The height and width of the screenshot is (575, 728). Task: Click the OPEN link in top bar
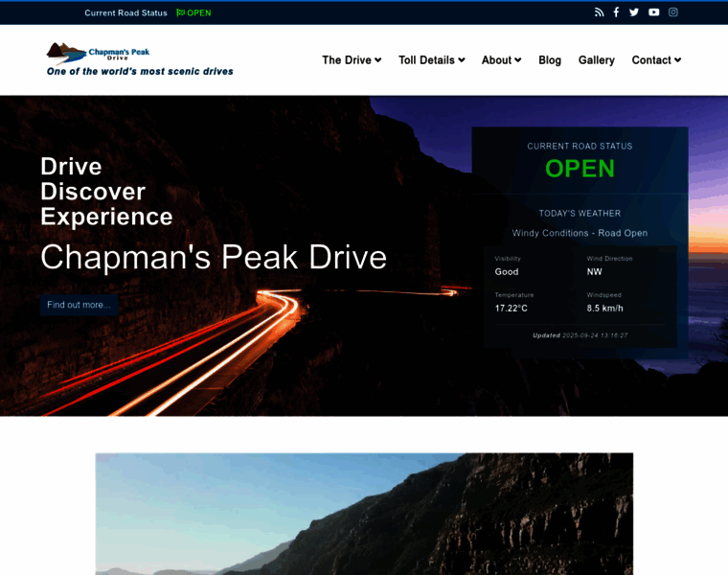tap(199, 12)
